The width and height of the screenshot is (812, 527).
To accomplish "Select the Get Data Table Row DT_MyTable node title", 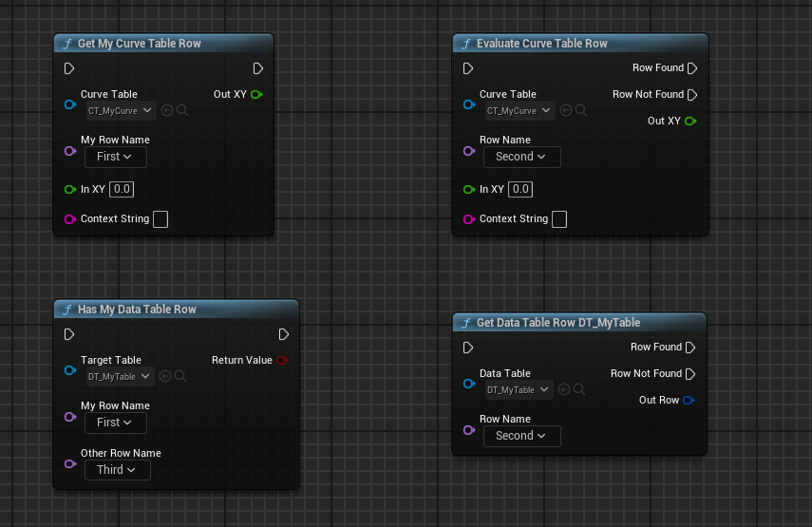I will point(557,323).
